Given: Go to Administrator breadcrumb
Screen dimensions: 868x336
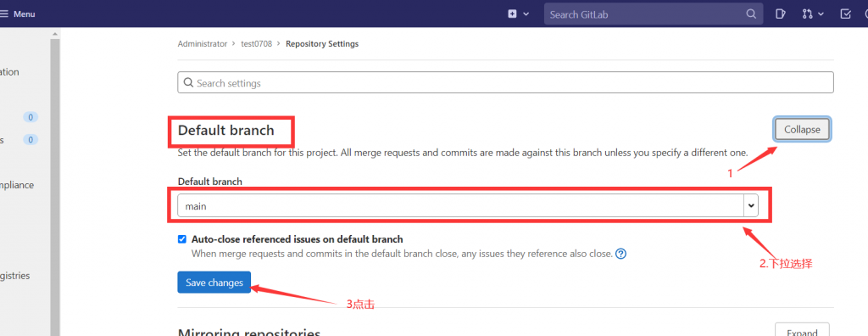Looking at the screenshot, I should tap(203, 44).
